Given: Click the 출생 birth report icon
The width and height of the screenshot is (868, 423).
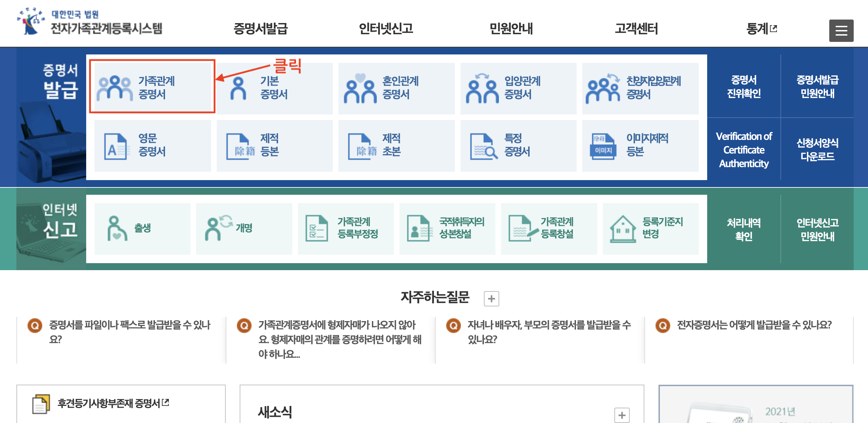Looking at the screenshot, I should click(117, 228).
